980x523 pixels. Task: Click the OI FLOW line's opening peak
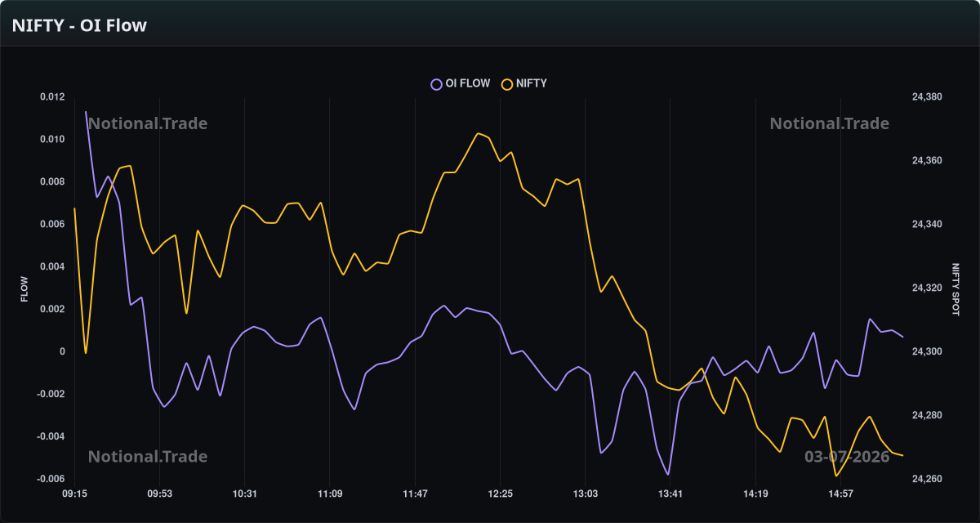click(x=86, y=112)
